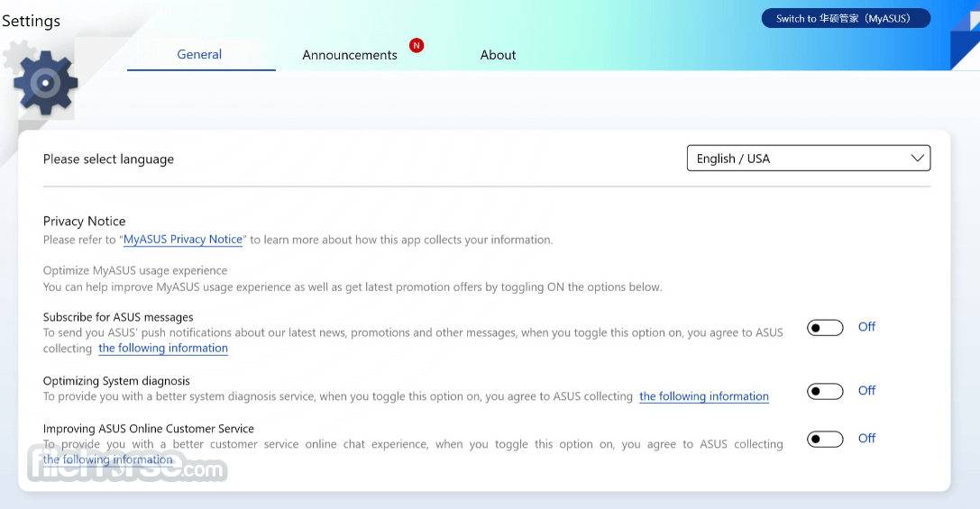Click Improving ASUS Online Customer Service heading
Screen dimensions: 980x509
148,429
